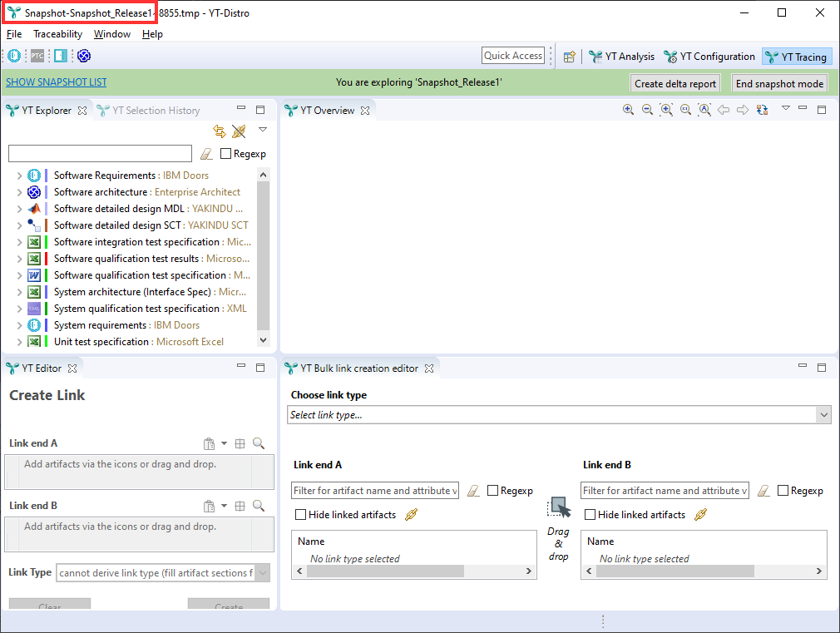Expand Software detailed design MDL node
Image resolution: width=840 pixels, height=633 pixels.
click(x=19, y=209)
